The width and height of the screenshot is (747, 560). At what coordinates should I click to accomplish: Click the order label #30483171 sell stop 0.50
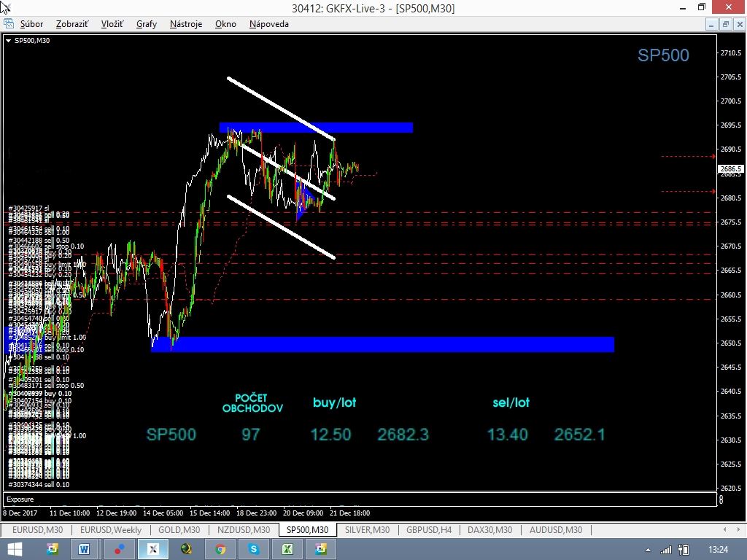click(46, 385)
